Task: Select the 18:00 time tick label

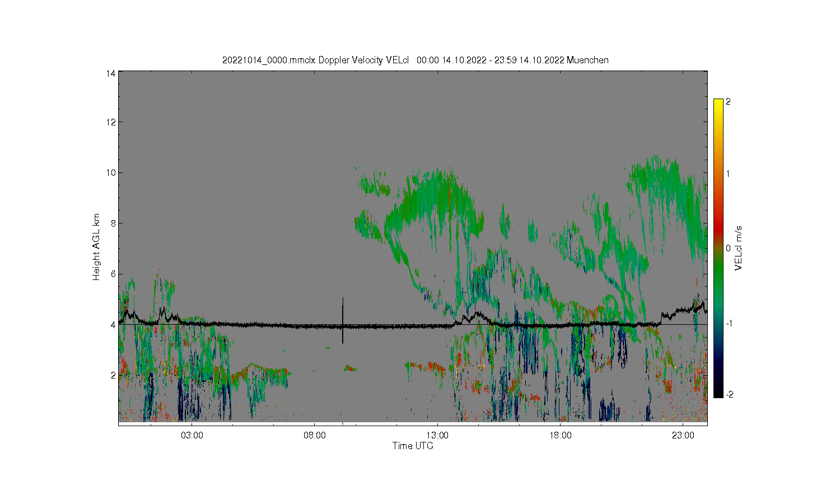Action: point(560,435)
